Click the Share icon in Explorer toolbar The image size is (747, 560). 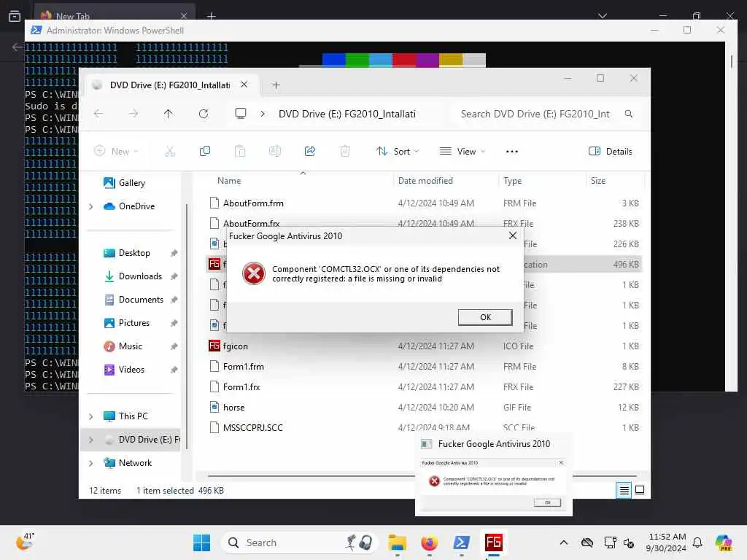pyautogui.click(x=309, y=152)
